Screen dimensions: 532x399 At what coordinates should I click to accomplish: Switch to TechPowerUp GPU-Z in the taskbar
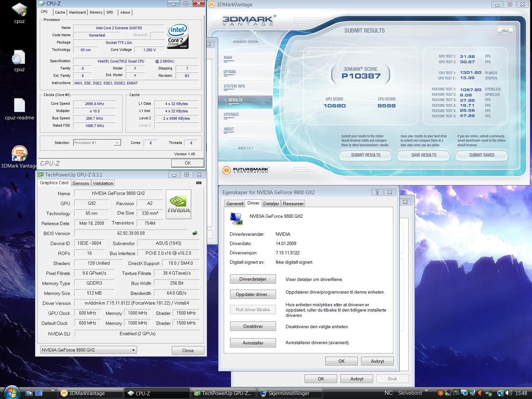pyautogui.click(x=223, y=393)
